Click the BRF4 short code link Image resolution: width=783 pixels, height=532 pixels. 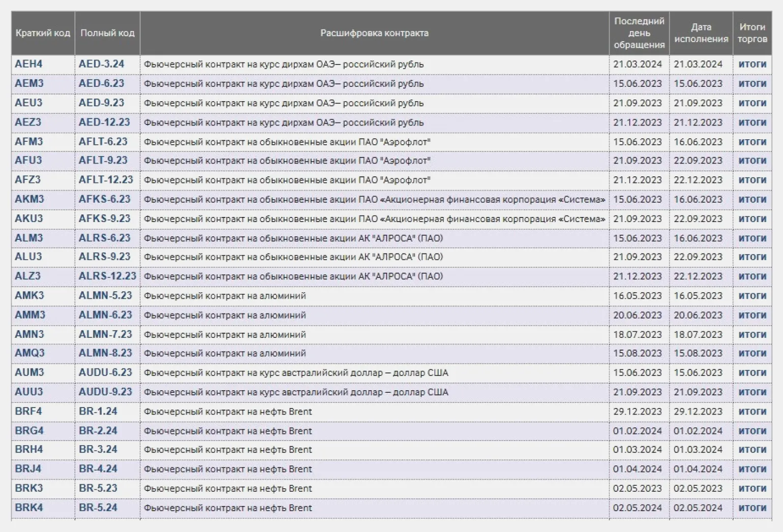pos(28,411)
